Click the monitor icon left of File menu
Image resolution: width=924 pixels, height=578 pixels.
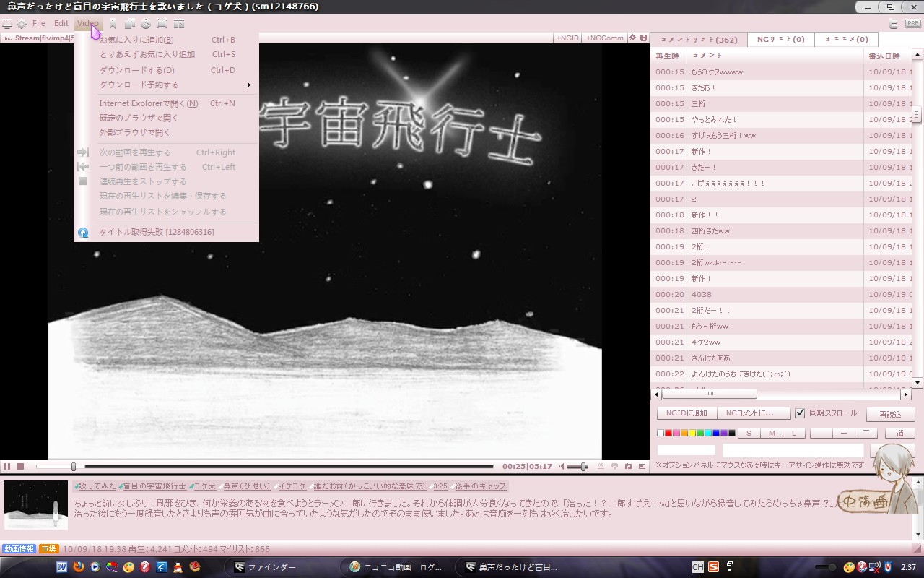tap(7, 24)
